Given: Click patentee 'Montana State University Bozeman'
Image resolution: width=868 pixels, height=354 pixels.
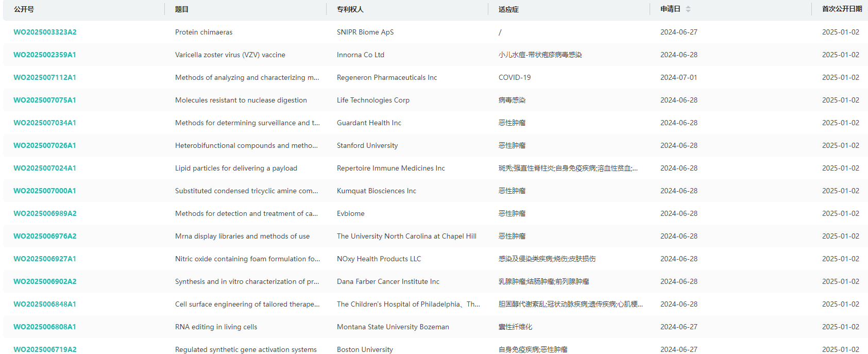Looking at the screenshot, I should click(x=393, y=327).
